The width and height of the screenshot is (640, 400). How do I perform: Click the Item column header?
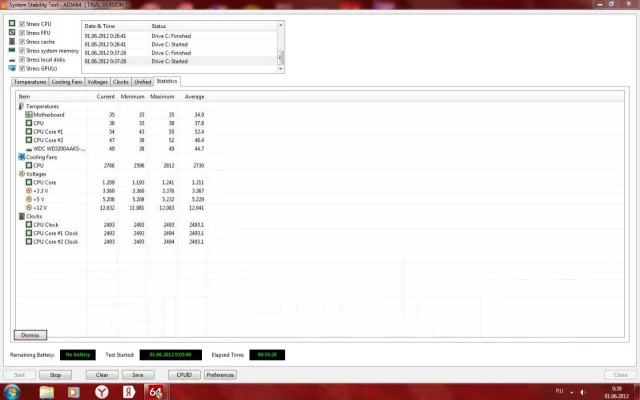tap(51, 97)
